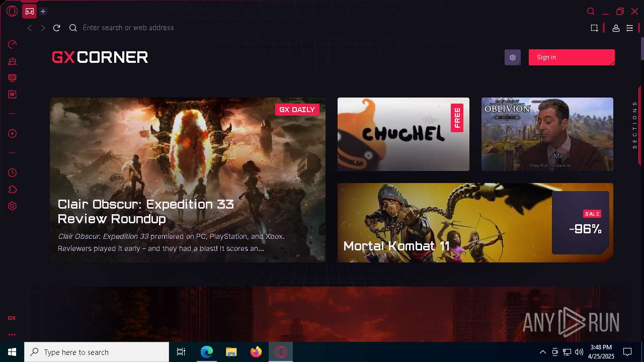644x362 pixels.
Task: Open the Opera GX main menu logo
Action: point(12,11)
